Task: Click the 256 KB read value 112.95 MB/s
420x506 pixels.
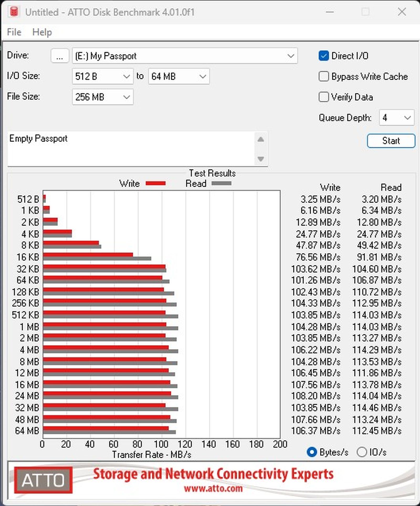Action: 377,303
